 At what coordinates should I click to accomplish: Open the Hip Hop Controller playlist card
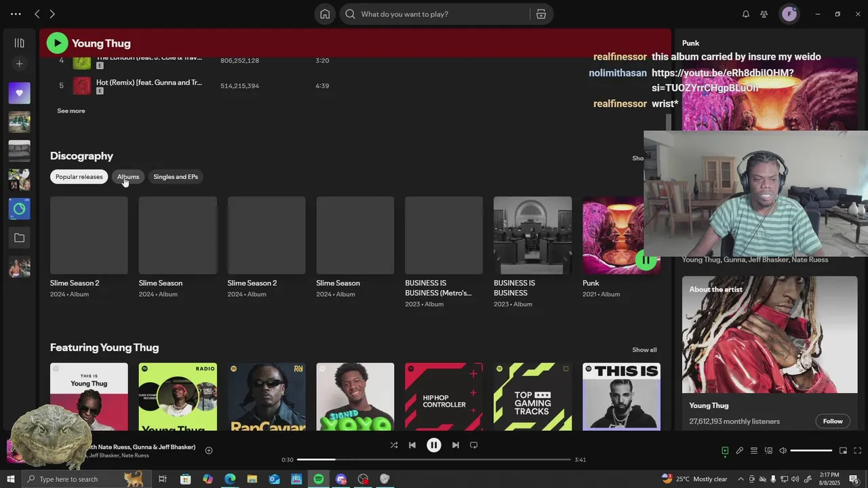[444, 396]
